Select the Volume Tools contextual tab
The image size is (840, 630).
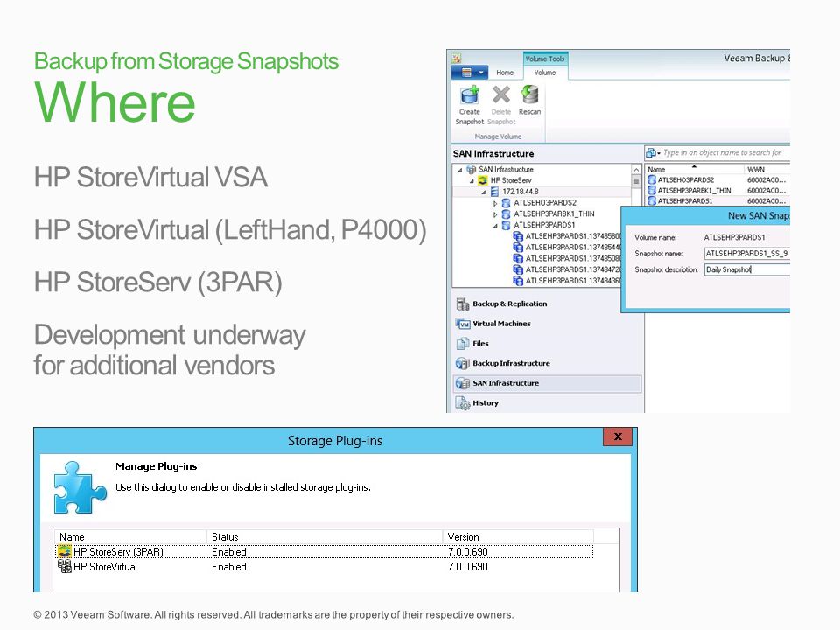click(545, 59)
